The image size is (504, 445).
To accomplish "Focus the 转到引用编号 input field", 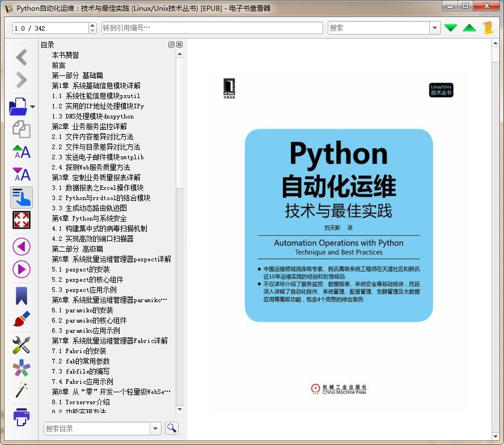I will pyautogui.click(x=212, y=28).
